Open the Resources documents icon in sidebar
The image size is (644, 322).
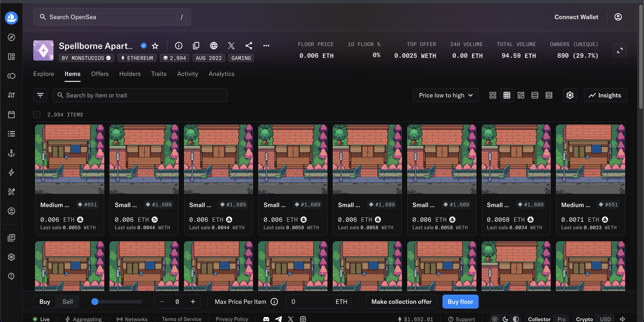11,238
